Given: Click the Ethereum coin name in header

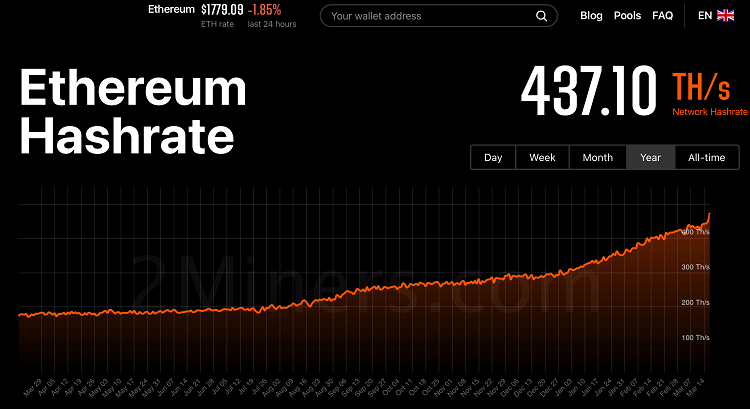Looking at the screenshot, I should 171,10.
